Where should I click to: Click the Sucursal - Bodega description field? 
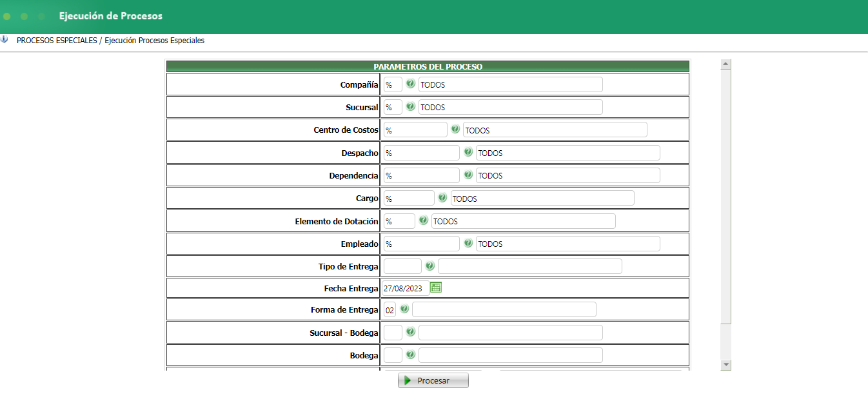[511, 333]
